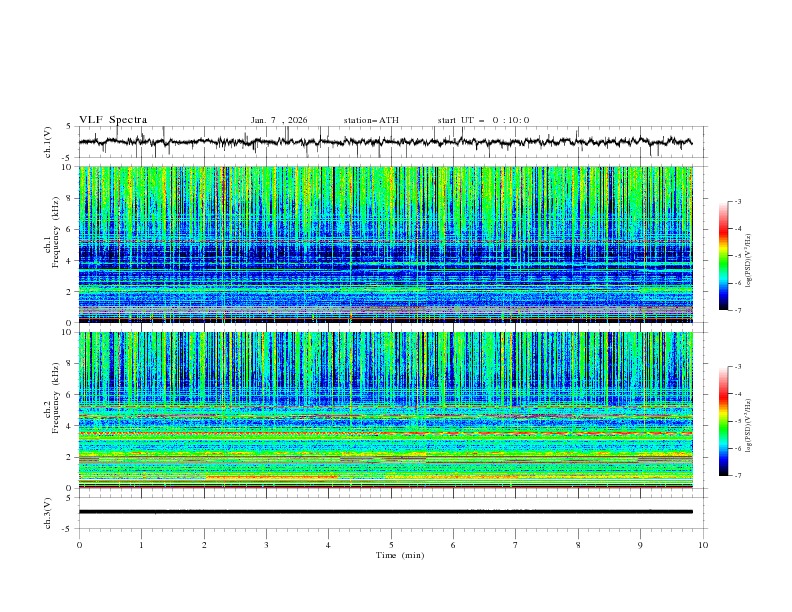Click time axis tick label "5"
The image size is (792, 612).
point(391,545)
